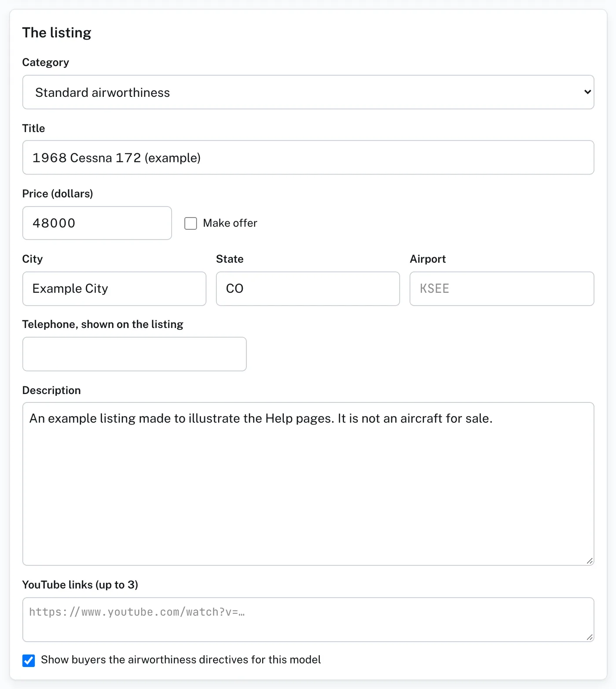Click 'Telephone, shown on the listing' label
Screen dimensions: 616x689
103,324
